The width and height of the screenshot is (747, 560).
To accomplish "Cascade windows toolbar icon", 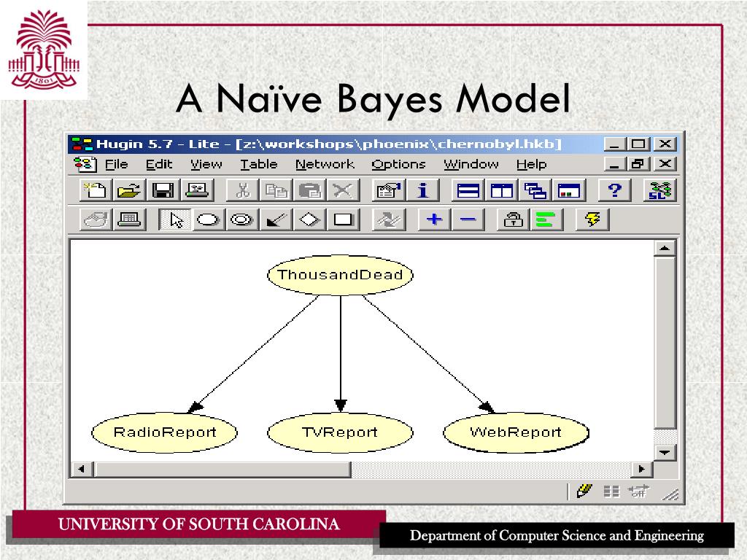I will [x=535, y=190].
